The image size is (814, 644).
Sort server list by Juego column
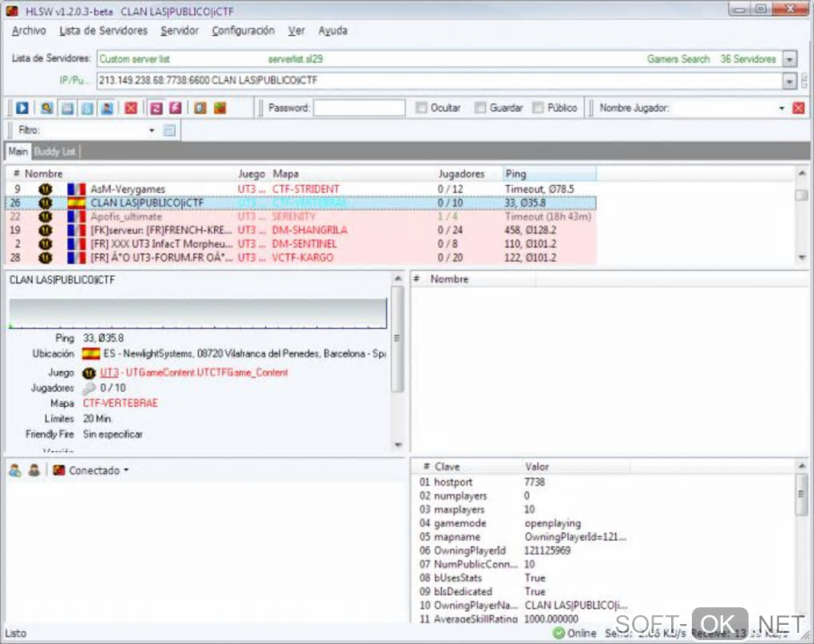point(252,174)
